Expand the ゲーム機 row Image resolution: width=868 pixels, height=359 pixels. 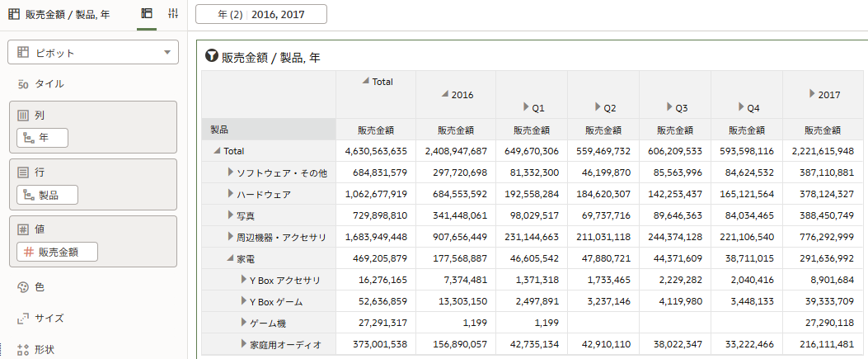pyautogui.click(x=244, y=322)
